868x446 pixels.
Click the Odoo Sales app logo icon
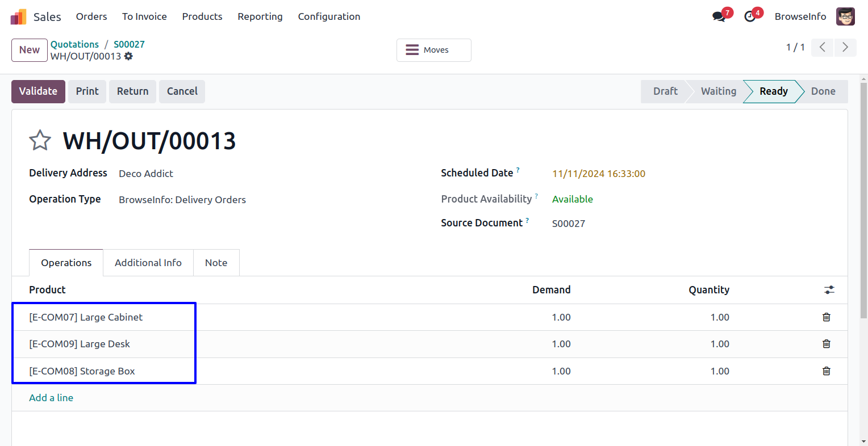[x=18, y=16]
